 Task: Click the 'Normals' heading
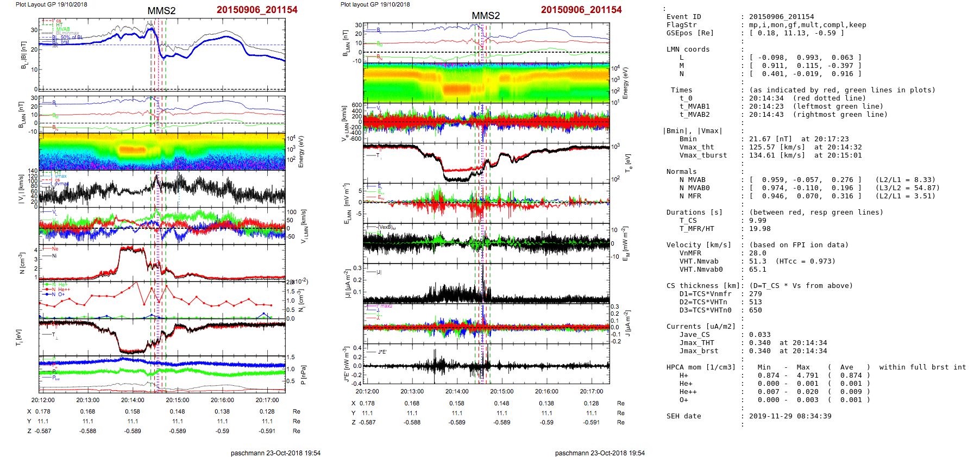coord(681,172)
